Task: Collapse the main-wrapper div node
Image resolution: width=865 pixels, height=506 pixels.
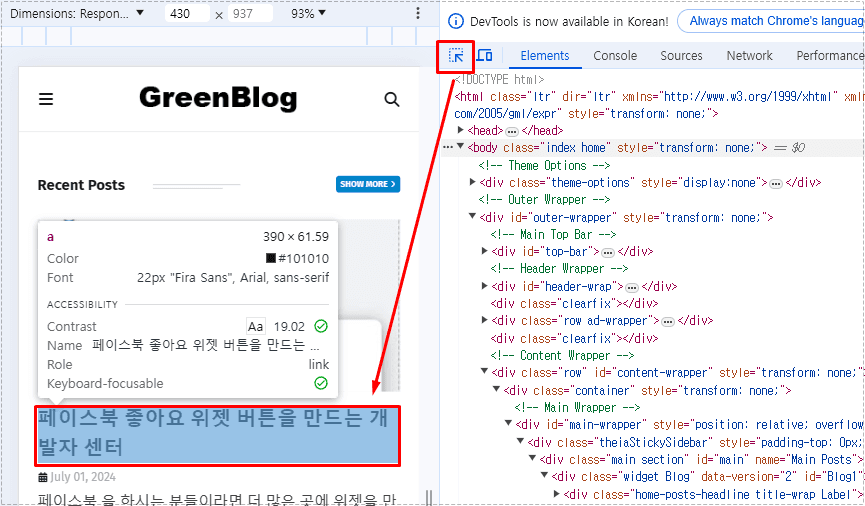Action: pyautogui.click(x=509, y=423)
